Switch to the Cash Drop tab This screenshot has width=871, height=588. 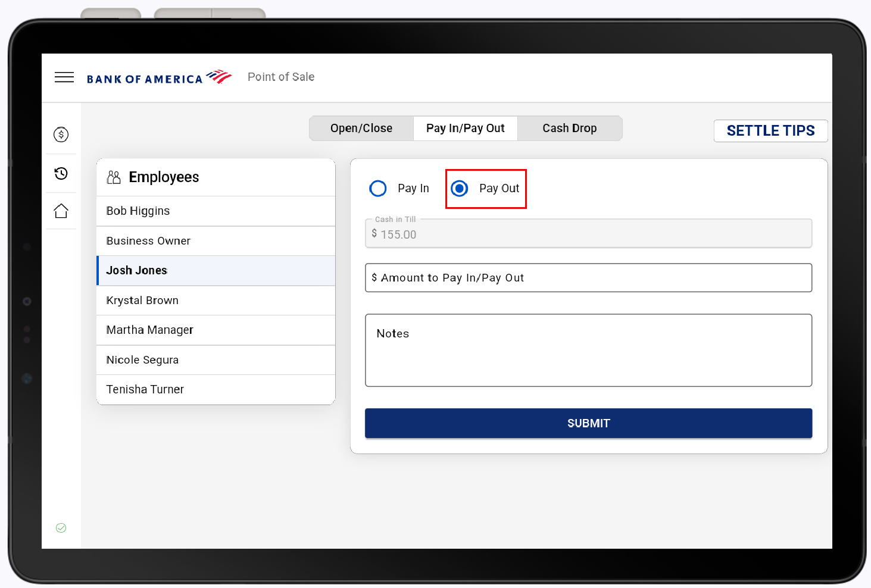569,129
